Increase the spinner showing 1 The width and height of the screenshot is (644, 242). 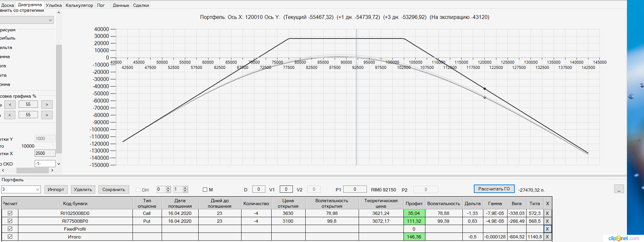[x=185, y=188]
